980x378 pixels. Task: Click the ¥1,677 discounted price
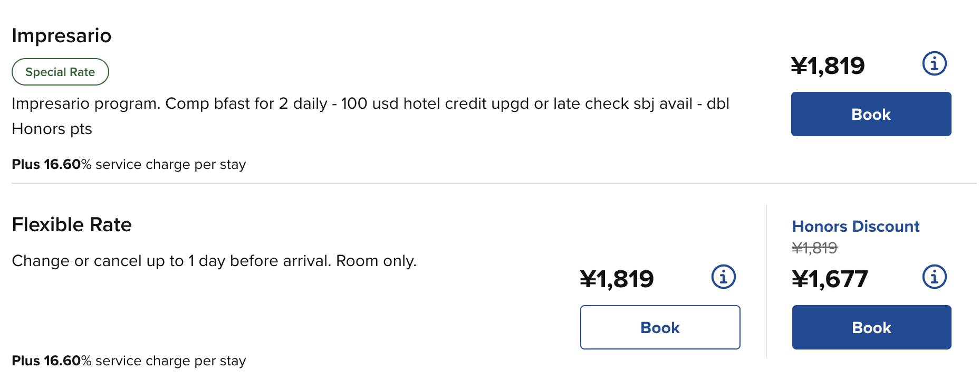point(830,279)
